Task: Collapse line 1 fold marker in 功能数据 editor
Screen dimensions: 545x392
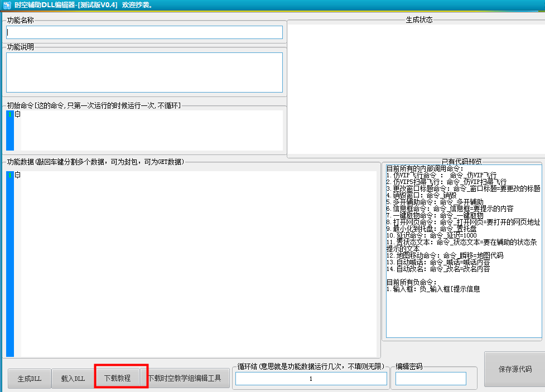Action: (17, 175)
